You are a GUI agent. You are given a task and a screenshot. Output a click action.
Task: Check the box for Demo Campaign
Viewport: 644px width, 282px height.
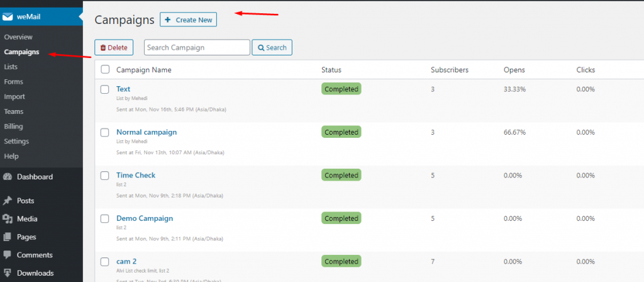tap(105, 218)
